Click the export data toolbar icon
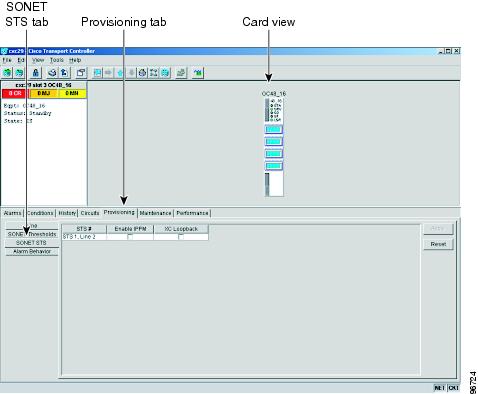The height and width of the screenshot is (394, 478). point(64,73)
